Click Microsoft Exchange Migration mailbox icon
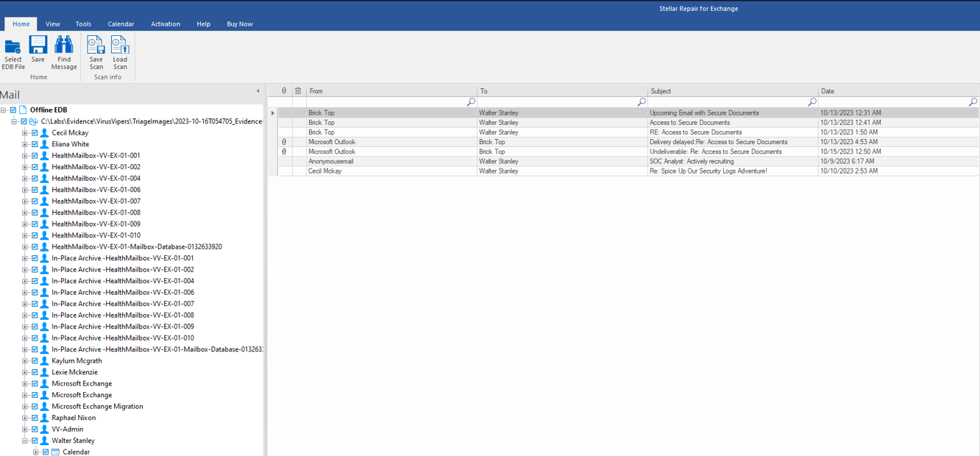 pyautogui.click(x=44, y=406)
